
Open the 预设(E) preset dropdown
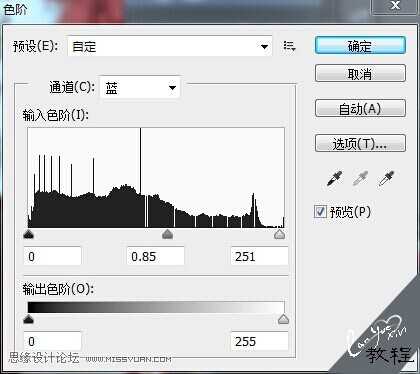click(x=170, y=46)
